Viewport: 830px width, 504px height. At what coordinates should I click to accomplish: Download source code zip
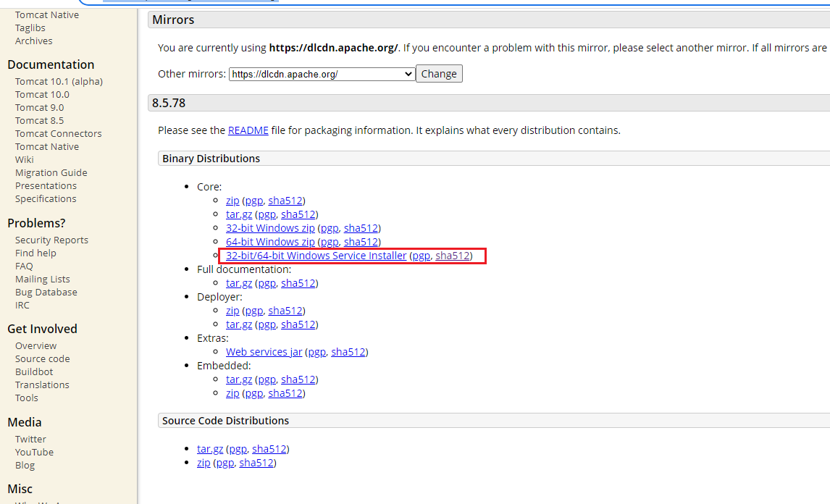click(204, 463)
